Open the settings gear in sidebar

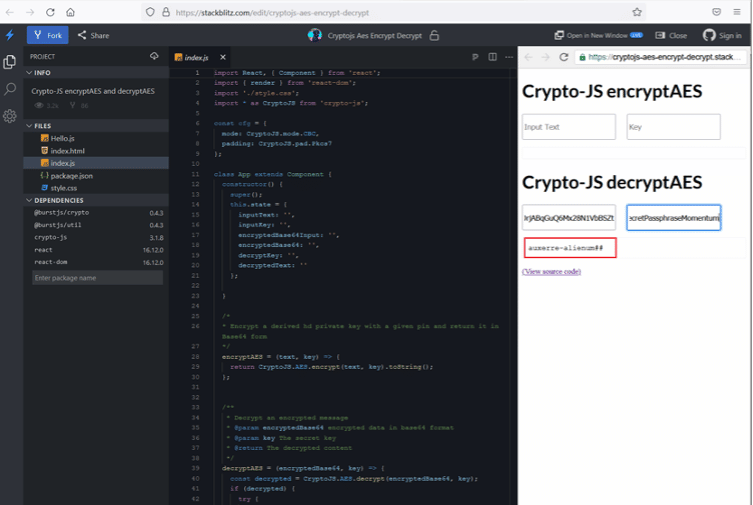coord(10,116)
